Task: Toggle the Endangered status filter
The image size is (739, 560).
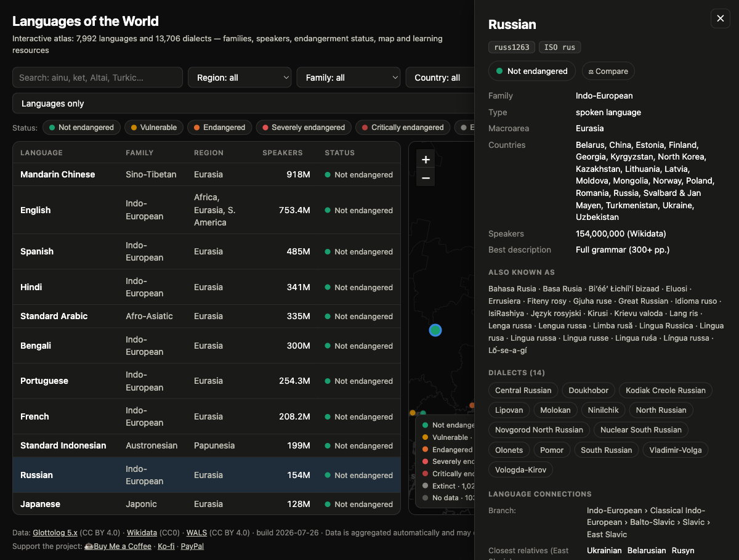Action: tap(219, 128)
